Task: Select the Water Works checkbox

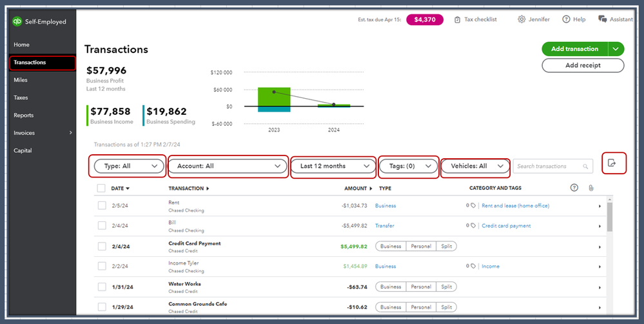Action: [x=102, y=287]
